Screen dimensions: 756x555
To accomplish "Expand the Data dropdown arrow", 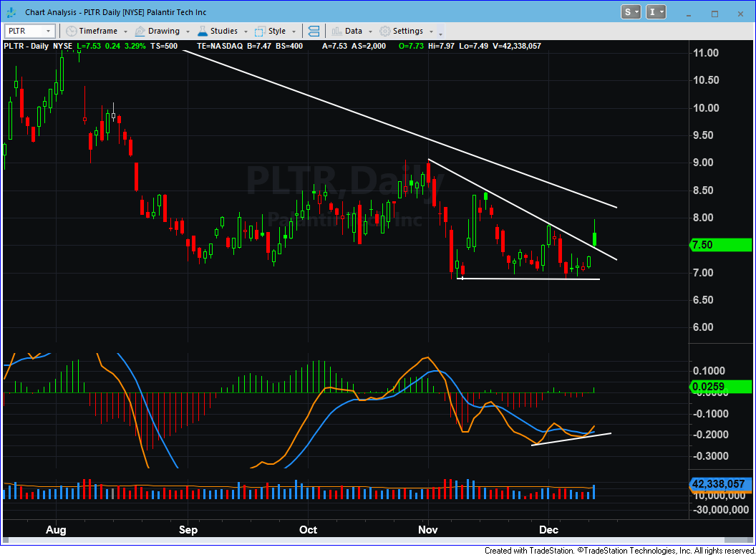I will click(x=370, y=32).
